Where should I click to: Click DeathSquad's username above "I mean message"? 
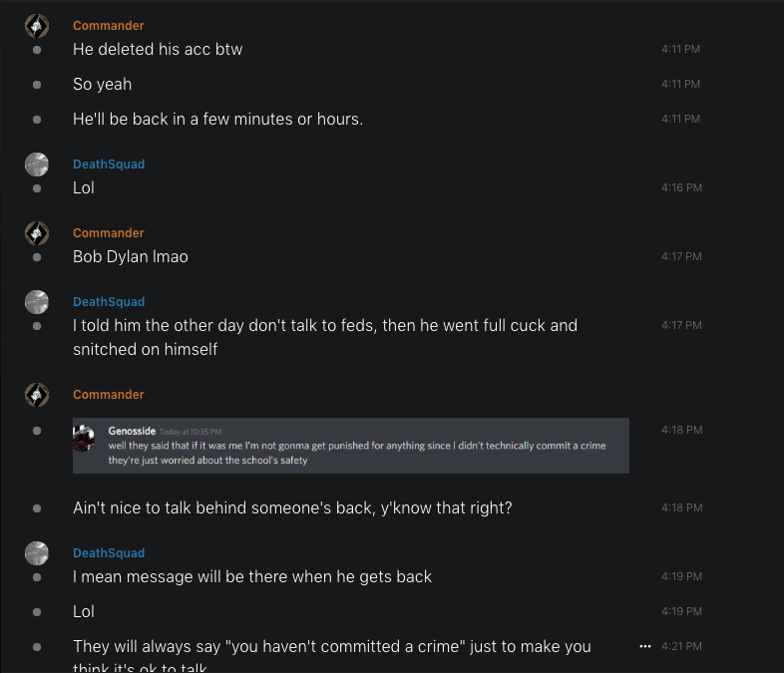tap(109, 553)
